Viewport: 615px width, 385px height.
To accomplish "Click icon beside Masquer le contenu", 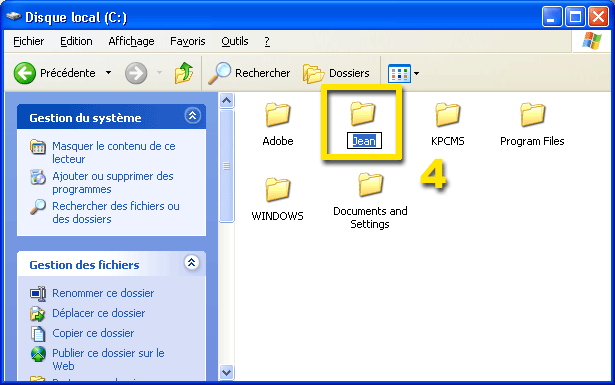I will [38, 147].
